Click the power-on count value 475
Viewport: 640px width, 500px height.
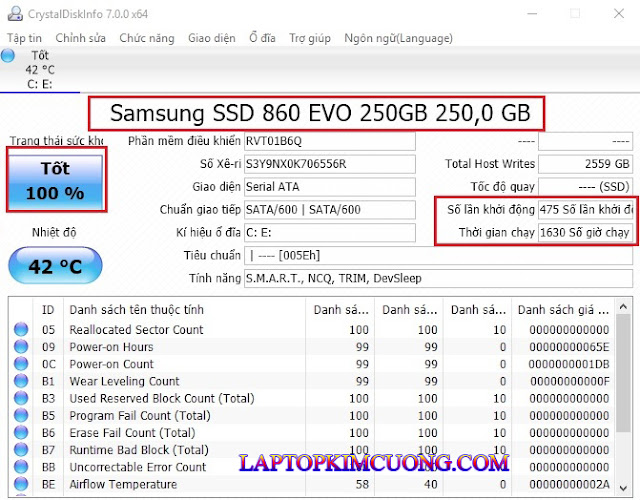585,210
